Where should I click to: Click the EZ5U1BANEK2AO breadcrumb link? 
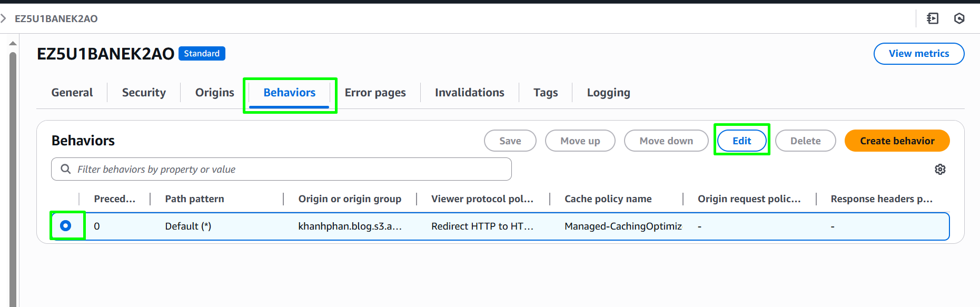[56, 18]
